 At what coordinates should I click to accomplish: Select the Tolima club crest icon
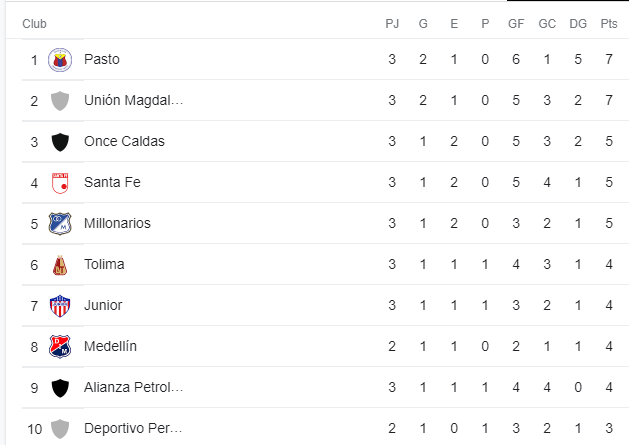pyautogui.click(x=60, y=265)
